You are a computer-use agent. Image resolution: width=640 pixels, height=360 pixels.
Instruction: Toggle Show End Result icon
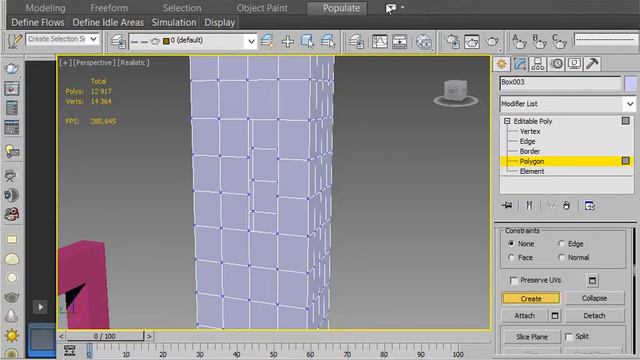529,205
